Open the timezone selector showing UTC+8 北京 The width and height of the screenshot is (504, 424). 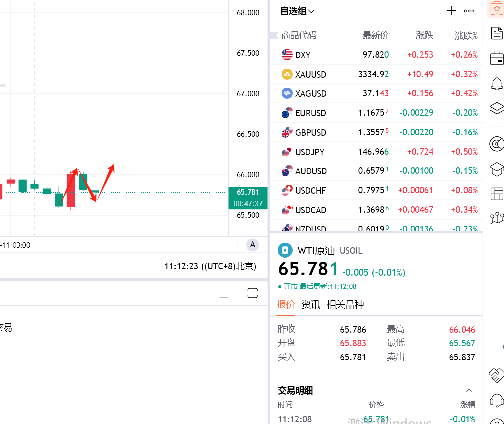(210, 267)
